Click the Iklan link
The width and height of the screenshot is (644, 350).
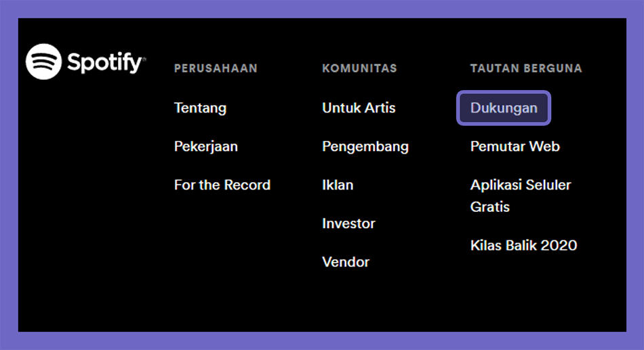coord(338,185)
